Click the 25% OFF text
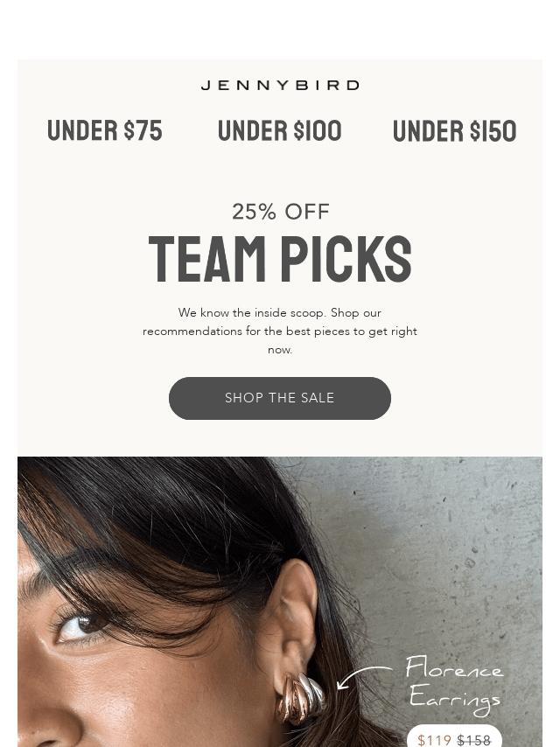The image size is (560, 747). [x=280, y=212]
